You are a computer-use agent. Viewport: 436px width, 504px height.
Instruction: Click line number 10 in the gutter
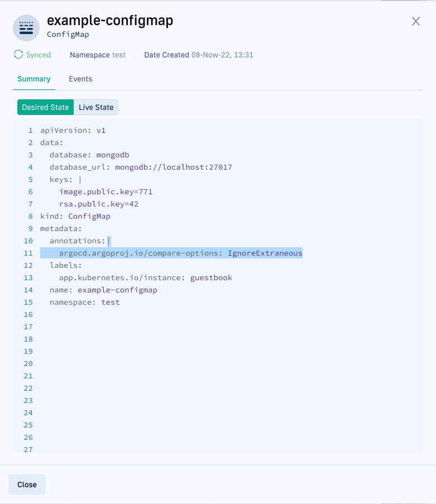coord(28,241)
